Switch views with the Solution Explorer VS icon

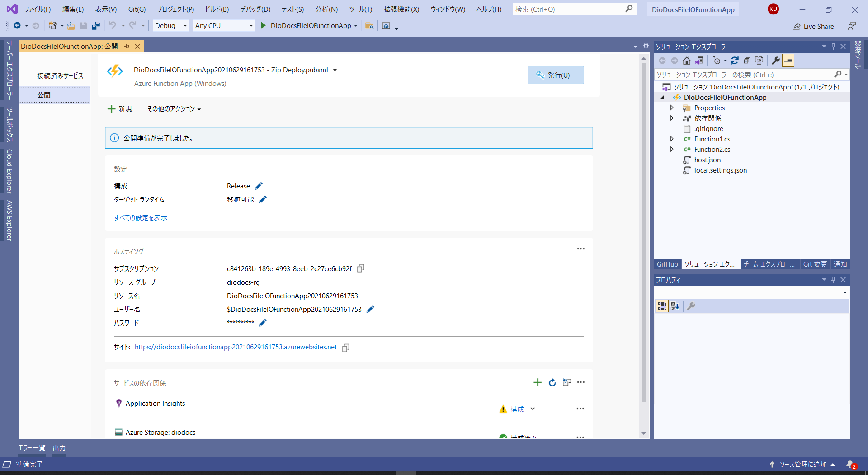click(x=699, y=61)
